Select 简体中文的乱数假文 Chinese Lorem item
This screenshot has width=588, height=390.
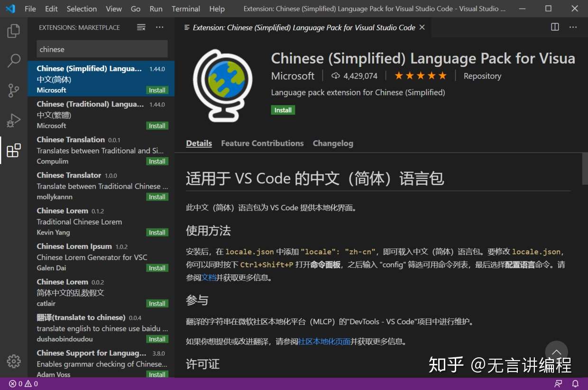(x=101, y=292)
